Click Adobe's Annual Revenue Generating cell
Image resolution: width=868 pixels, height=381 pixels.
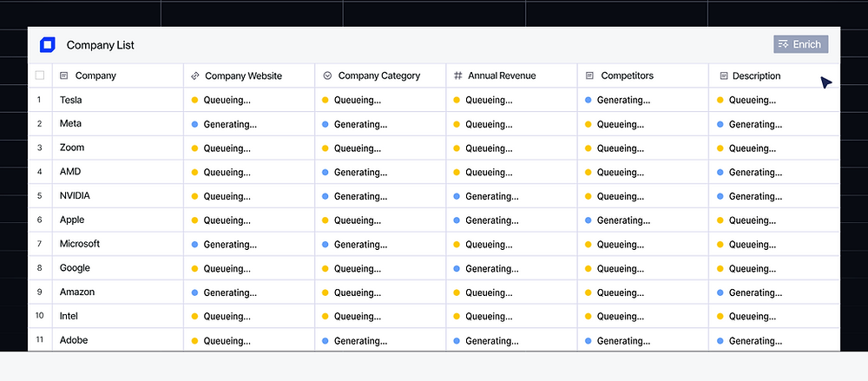coord(511,339)
